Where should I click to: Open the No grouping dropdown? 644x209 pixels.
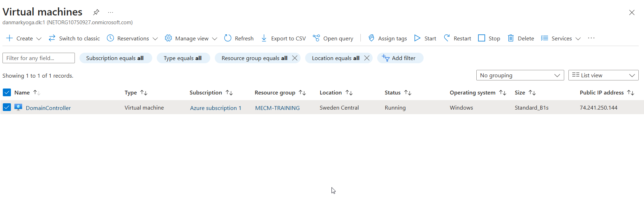point(520,75)
